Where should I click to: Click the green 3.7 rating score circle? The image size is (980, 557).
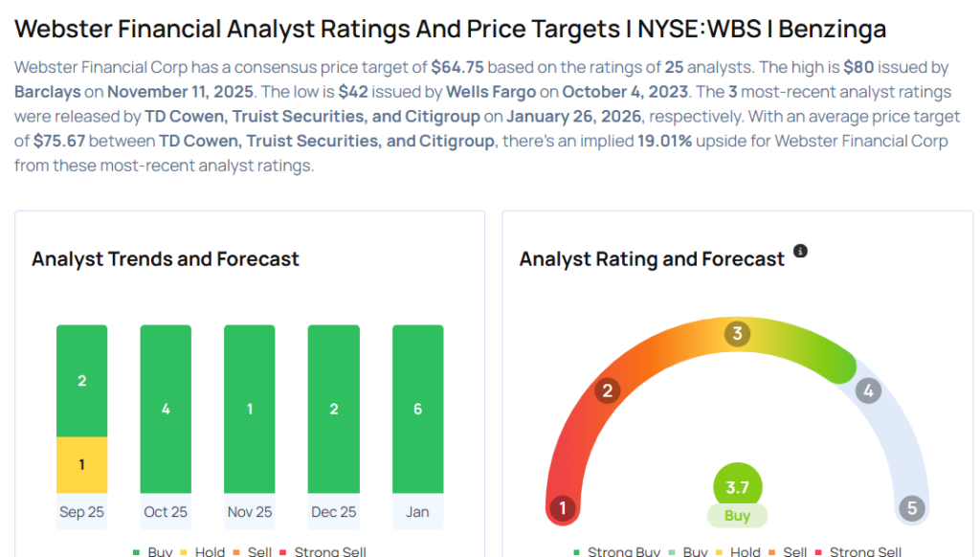tap(737, 487)
